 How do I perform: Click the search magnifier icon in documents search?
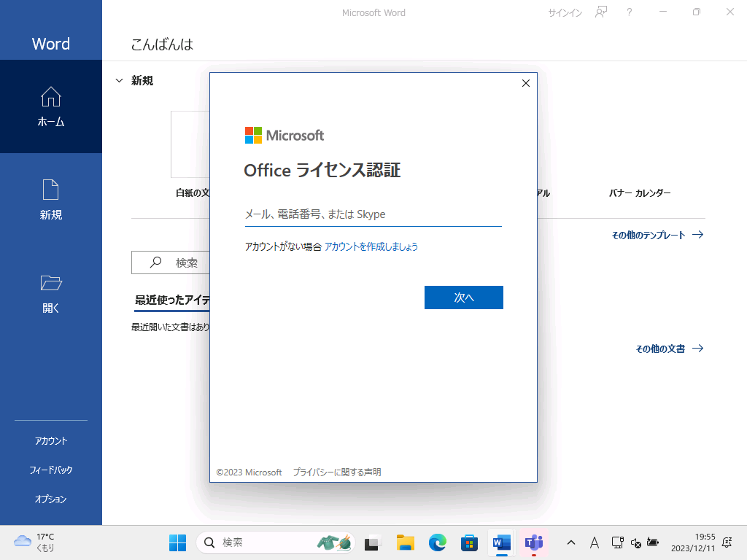[x=156, y=262]
